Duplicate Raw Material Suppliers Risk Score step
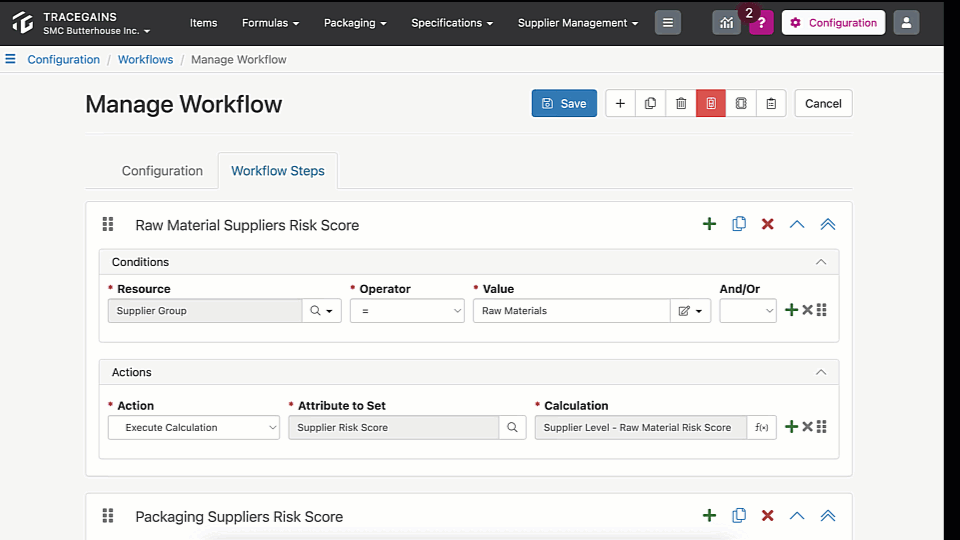 pos(739,224)
